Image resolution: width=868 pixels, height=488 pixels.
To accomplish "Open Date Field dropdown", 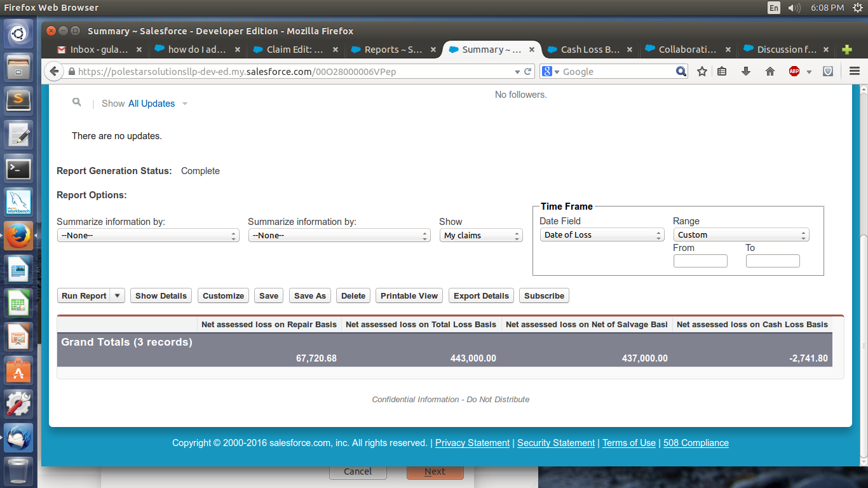I will coord(602,235).
